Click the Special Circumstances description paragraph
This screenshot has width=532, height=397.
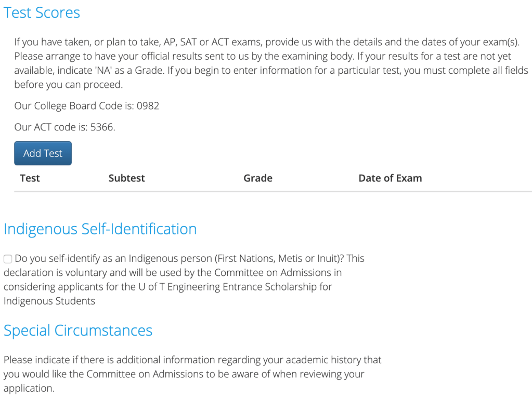pyautogui.click(x=192, y=374)
